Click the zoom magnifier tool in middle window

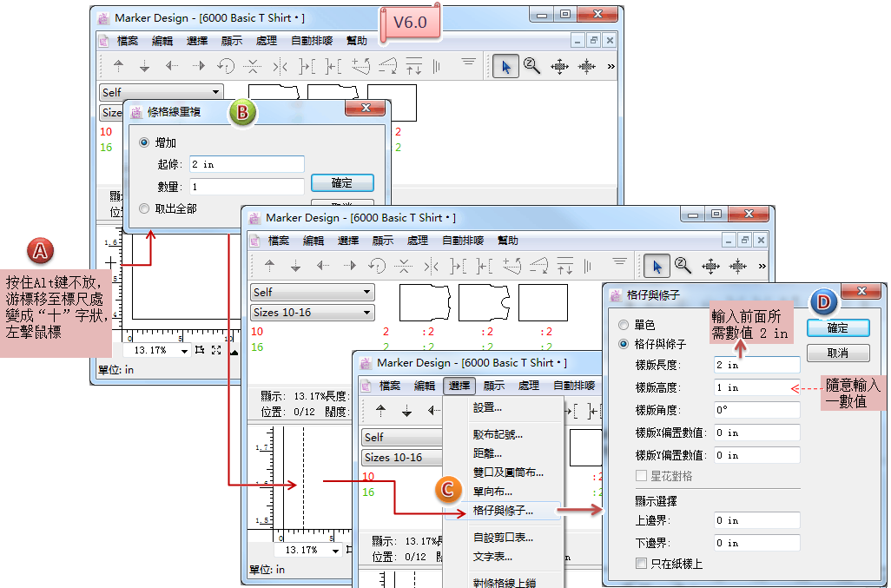point(683,266)
